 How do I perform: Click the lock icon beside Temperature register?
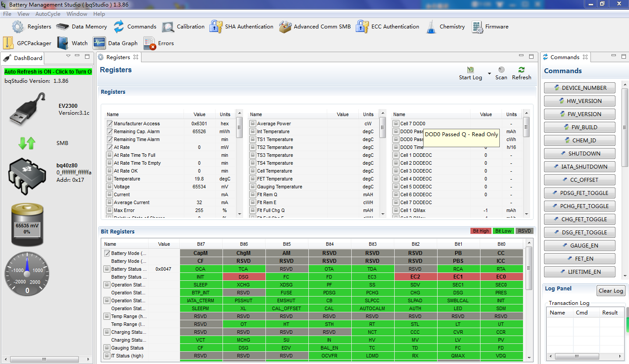coord(110,179)
